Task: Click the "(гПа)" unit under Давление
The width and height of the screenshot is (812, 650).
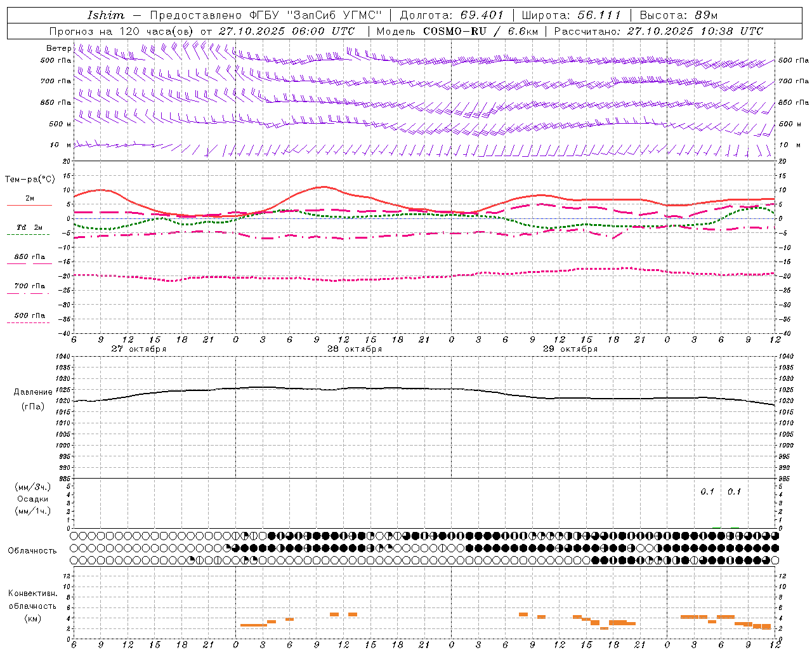Action: (x=33, y=407)
